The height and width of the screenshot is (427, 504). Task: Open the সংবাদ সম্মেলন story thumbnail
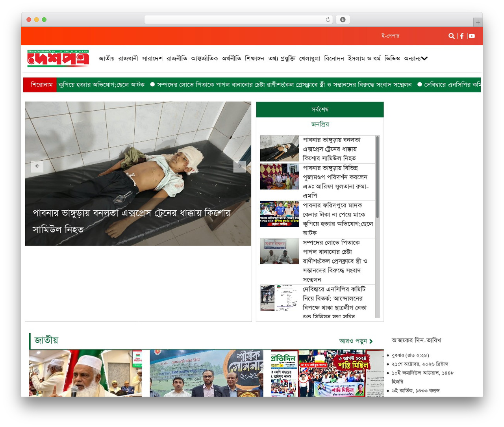[280, 251]
